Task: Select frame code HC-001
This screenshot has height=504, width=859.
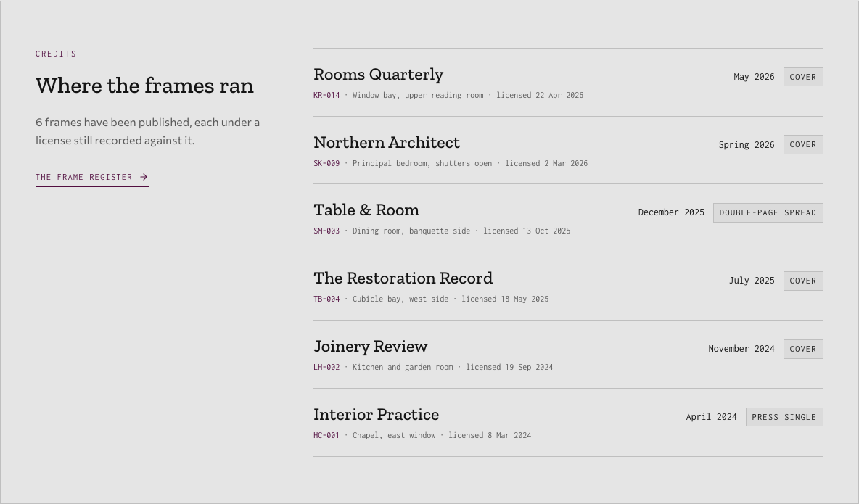Action: (326, 436)
